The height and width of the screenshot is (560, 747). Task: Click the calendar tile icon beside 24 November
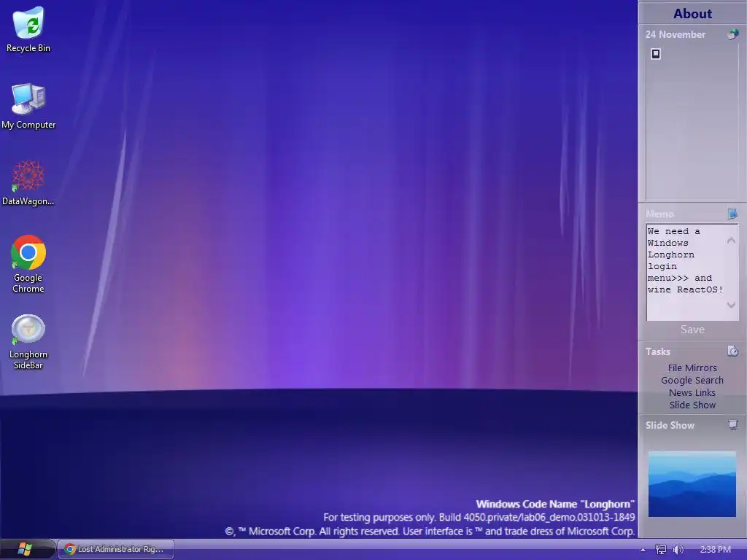pos(732,34)
